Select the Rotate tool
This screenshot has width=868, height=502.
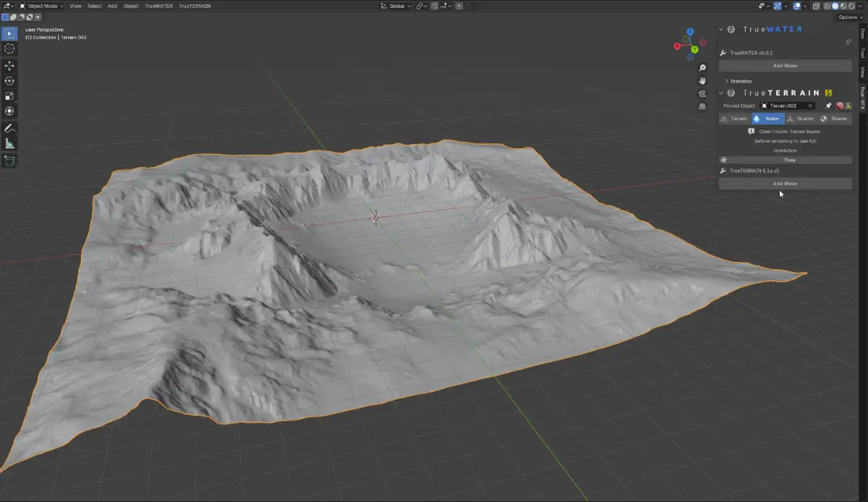[x=9, y=81]
